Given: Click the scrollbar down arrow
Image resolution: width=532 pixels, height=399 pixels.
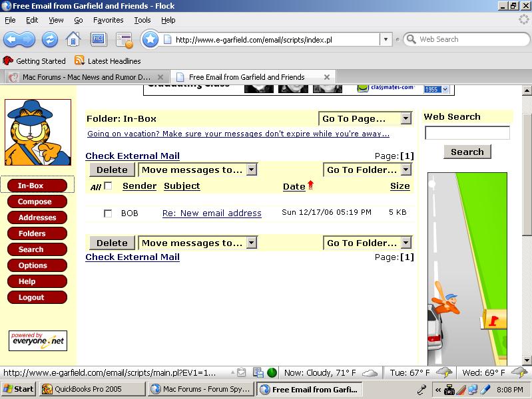Looking at the screenshot, I should click(527, 360).
